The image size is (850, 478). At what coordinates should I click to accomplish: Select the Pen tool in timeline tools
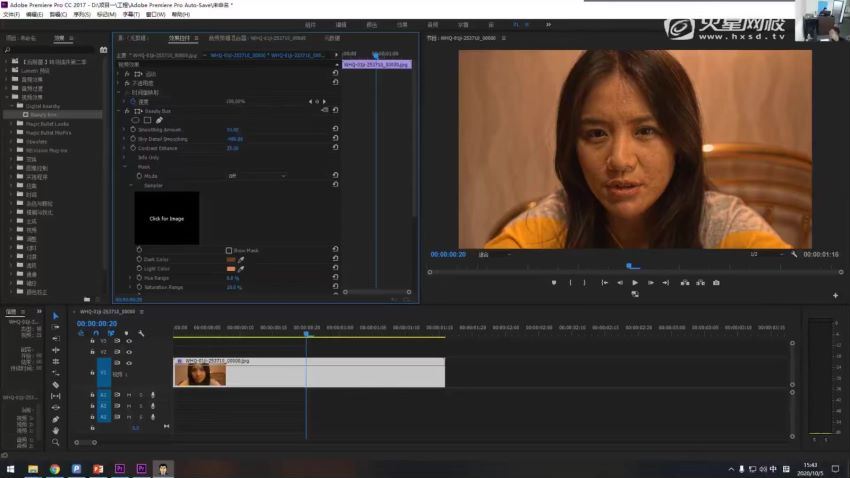pyautogui.click(x=55, y=419)
